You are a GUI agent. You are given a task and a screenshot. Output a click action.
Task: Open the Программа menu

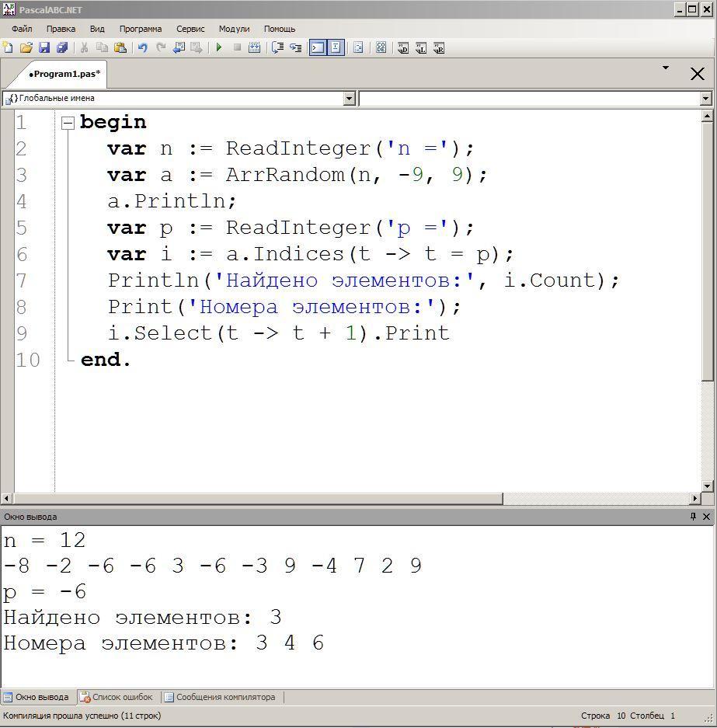tap(141, 29)
